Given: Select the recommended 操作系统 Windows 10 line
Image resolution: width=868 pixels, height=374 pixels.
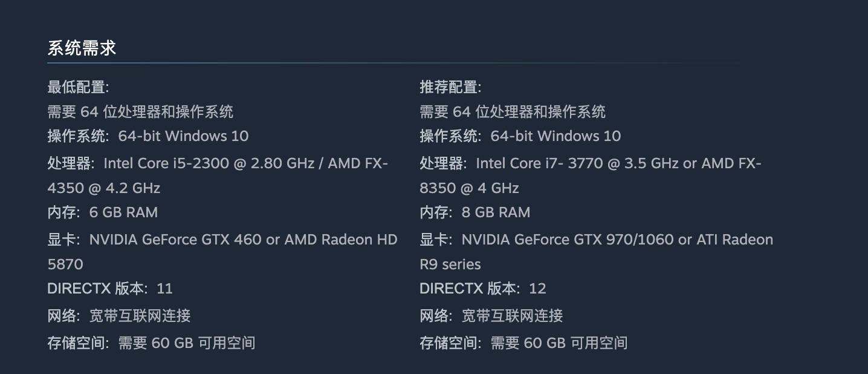Looking at the screenshot, I should [520, 136].
